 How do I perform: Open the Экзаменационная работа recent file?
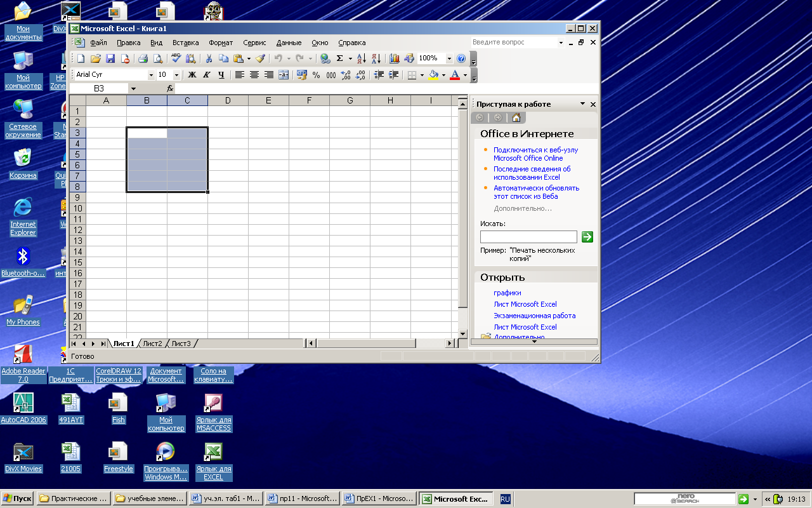[534, 316]
